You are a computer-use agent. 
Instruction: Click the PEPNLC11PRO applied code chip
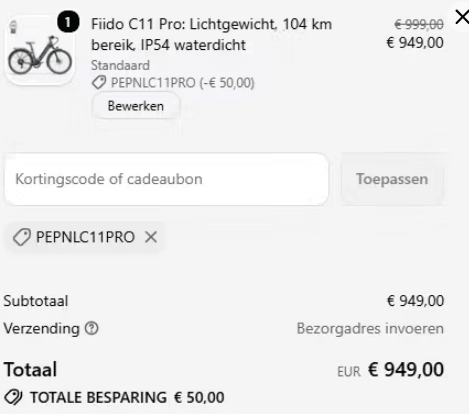pos(85,237)
